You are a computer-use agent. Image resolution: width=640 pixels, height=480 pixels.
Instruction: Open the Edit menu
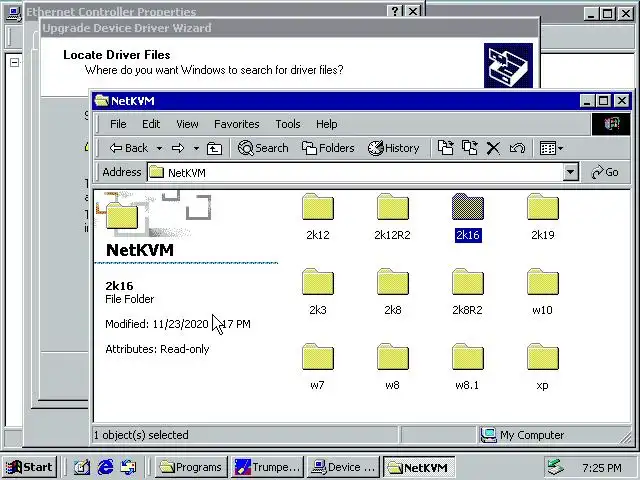pos(151,124)
